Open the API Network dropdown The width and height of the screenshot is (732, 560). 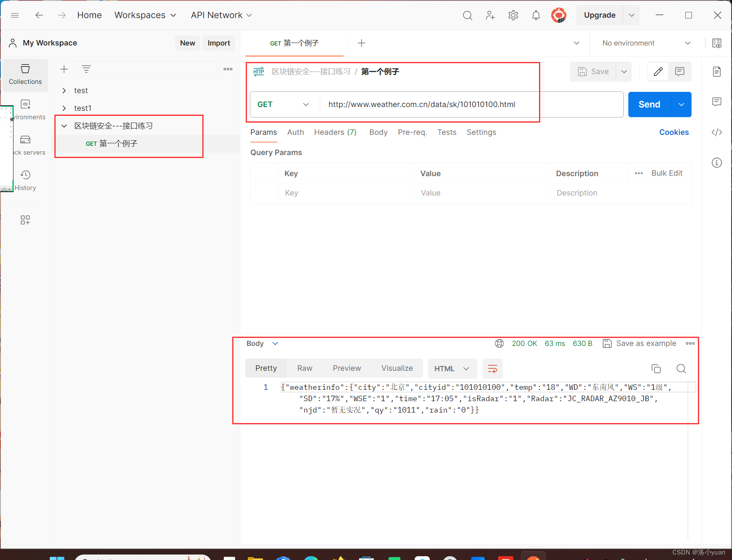click(221, 15)
